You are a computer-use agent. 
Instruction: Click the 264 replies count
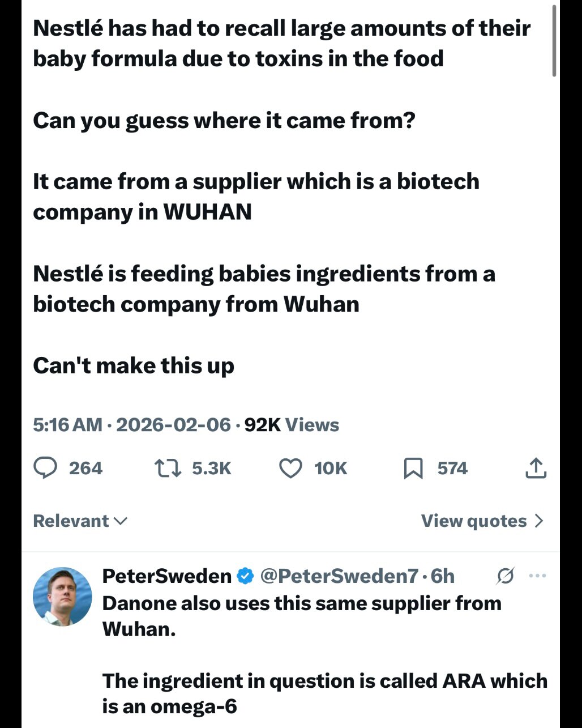[x=85, y=469]
